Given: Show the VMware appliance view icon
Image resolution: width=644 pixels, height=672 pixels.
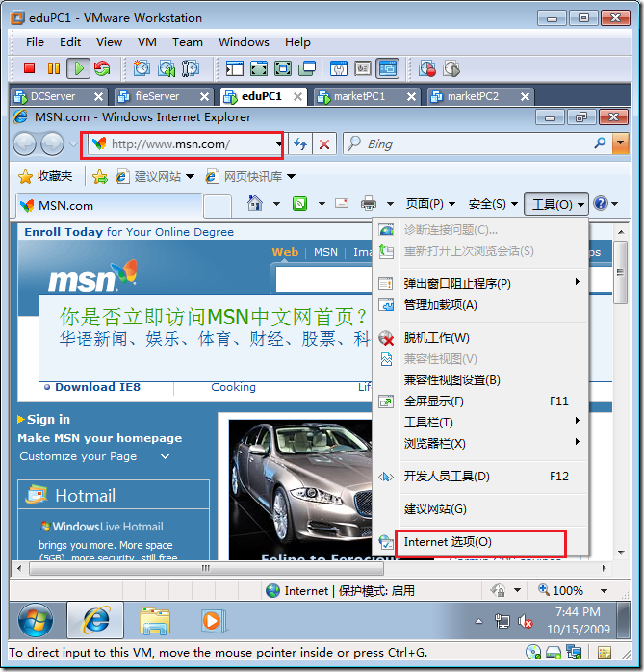Looking at the screenshot, I should pos(363,68).
